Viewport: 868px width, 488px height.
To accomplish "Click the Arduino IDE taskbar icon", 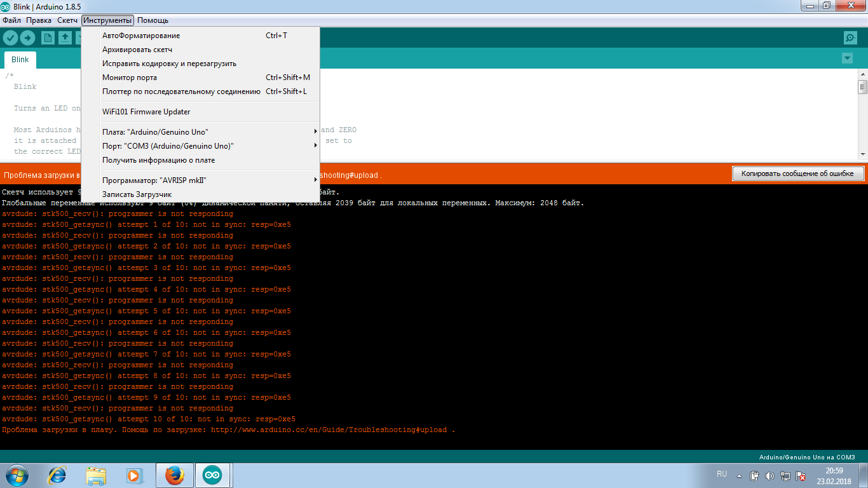I will [x=213, y=475].
